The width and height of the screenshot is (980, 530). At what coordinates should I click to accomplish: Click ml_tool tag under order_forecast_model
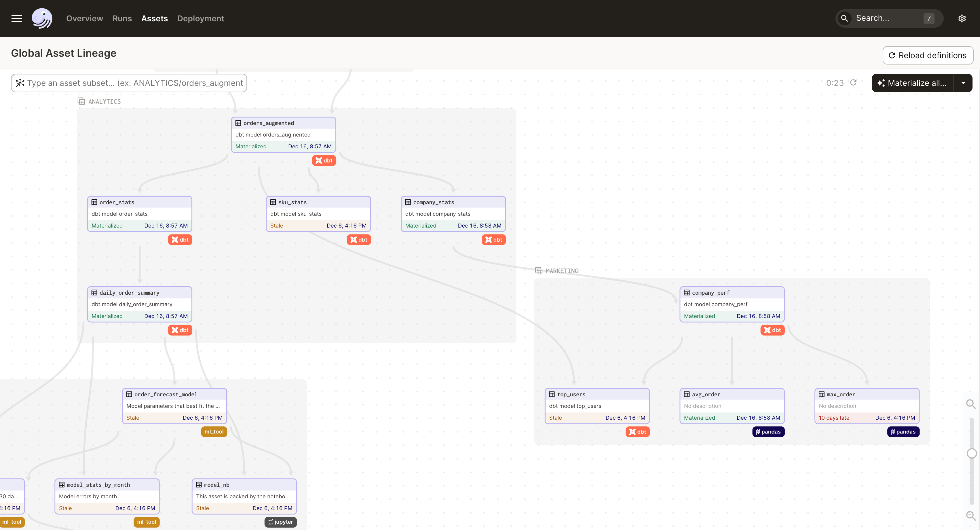coord(214,432)
